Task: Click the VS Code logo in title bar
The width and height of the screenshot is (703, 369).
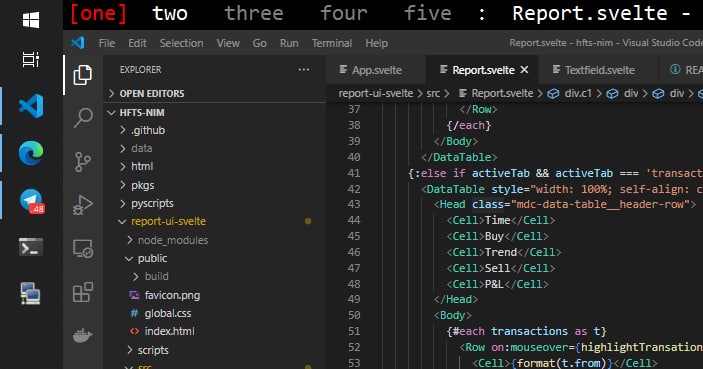Action: pyautogui.click(x=78, y=43)
